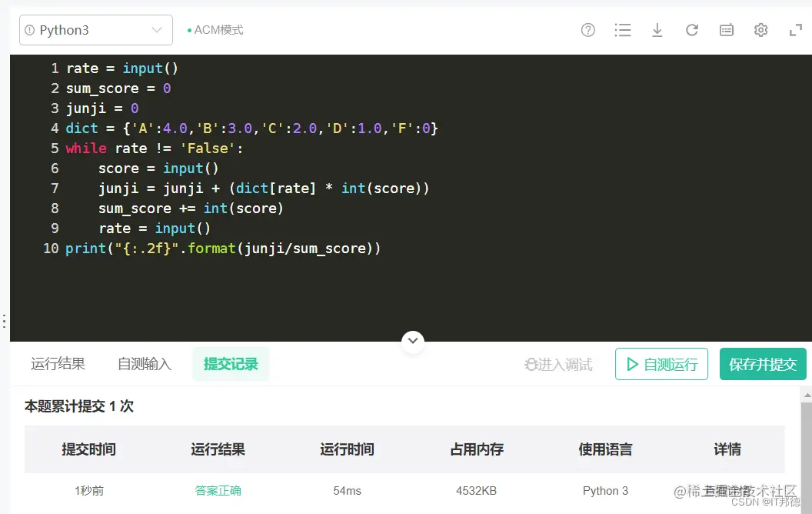
Task: Place cursor on the print format line 10
Action: (x=223, y=249)
